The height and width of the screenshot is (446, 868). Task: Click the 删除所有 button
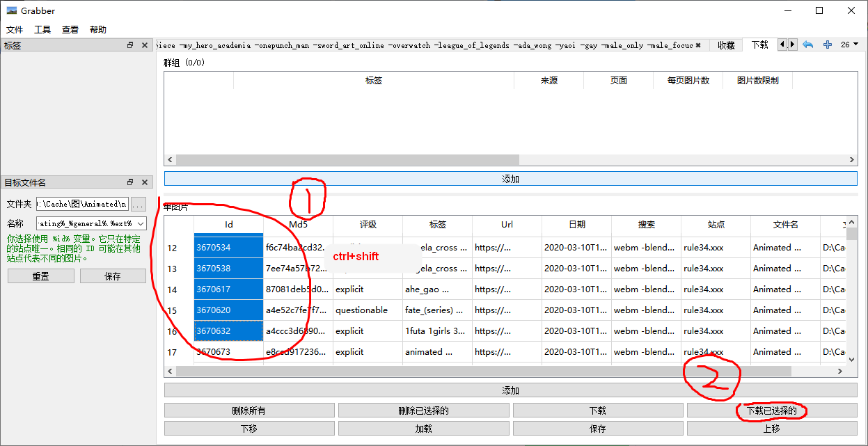248,411
